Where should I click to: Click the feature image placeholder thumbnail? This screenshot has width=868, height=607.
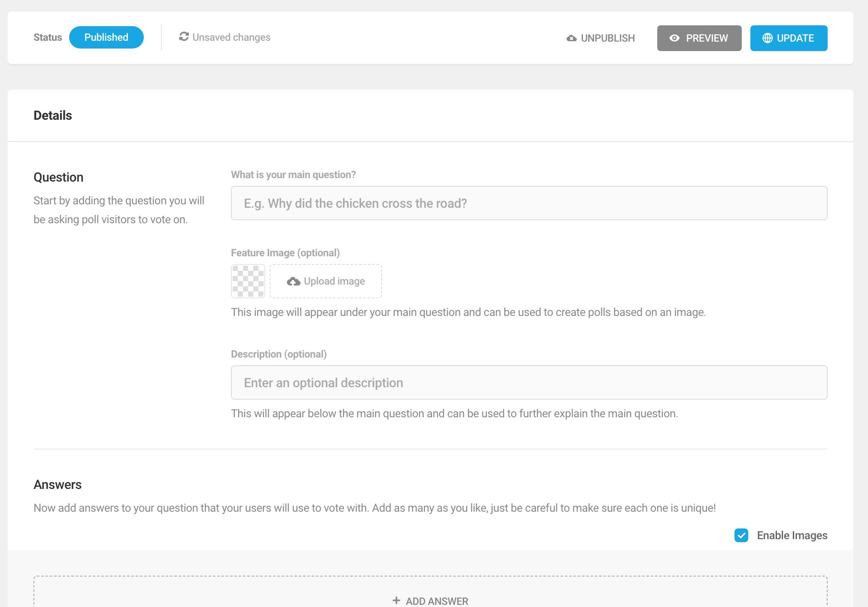[x=248, y=281]
